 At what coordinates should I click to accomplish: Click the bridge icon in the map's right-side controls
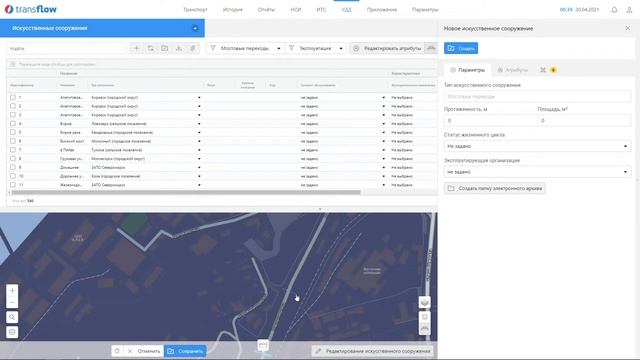(424, 329)
